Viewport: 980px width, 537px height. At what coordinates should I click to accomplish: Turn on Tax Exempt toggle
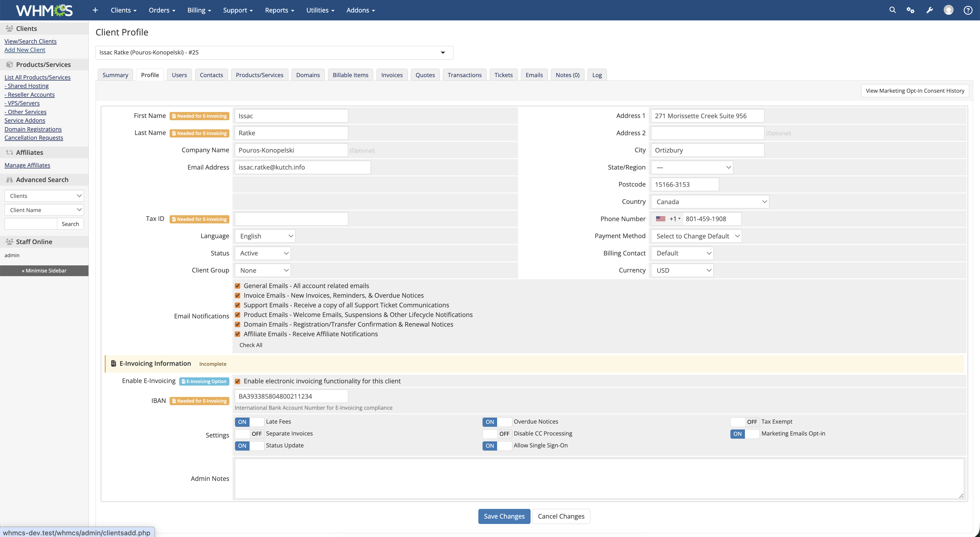(x=745, y=422)
